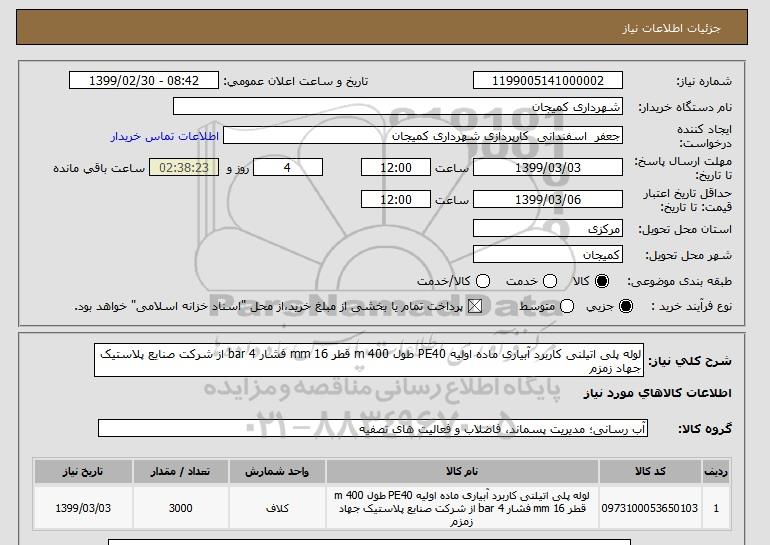Click the نوع فرآیند خرید label
Viewport: 770px width, 545px height.
(x=691, y=306)
